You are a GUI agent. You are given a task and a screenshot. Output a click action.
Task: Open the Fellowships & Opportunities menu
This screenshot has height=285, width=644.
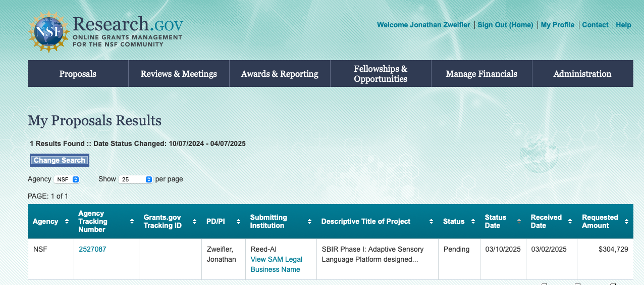(x=381, y=74)
